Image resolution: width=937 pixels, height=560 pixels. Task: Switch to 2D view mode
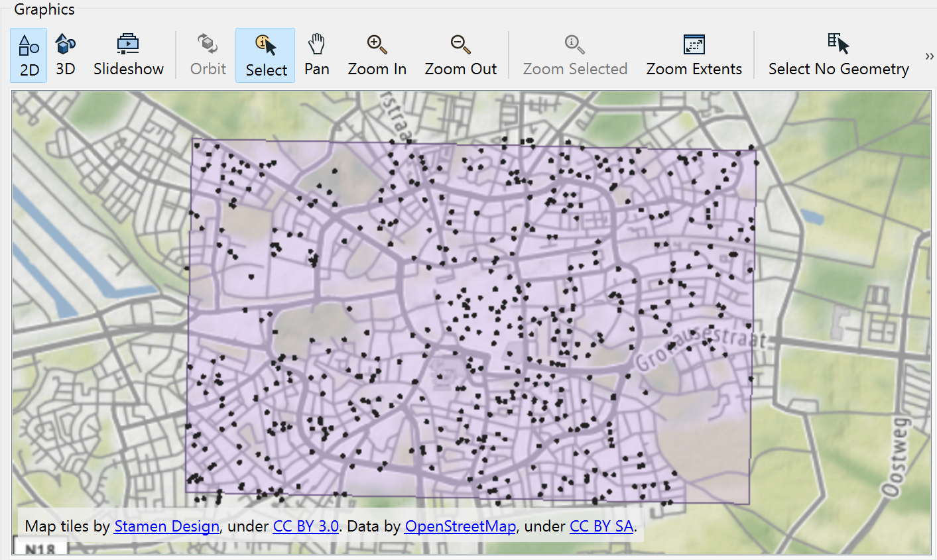(29, 56)
